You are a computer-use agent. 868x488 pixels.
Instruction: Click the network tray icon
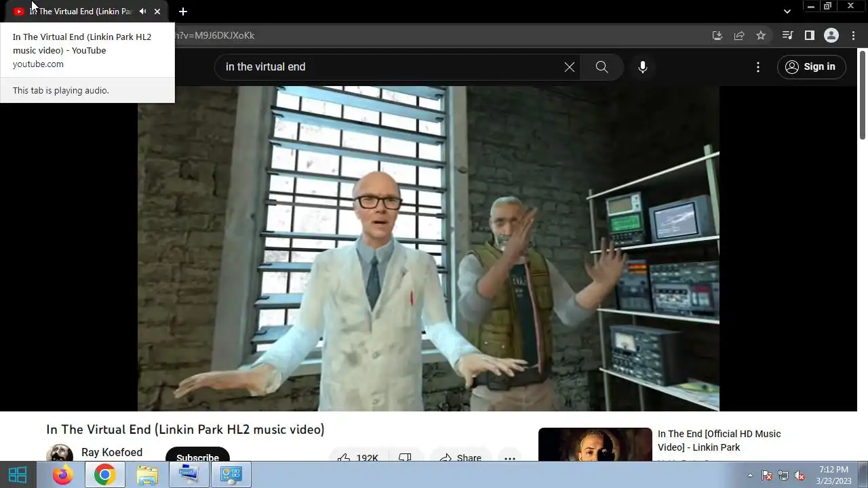pos(783,475)
